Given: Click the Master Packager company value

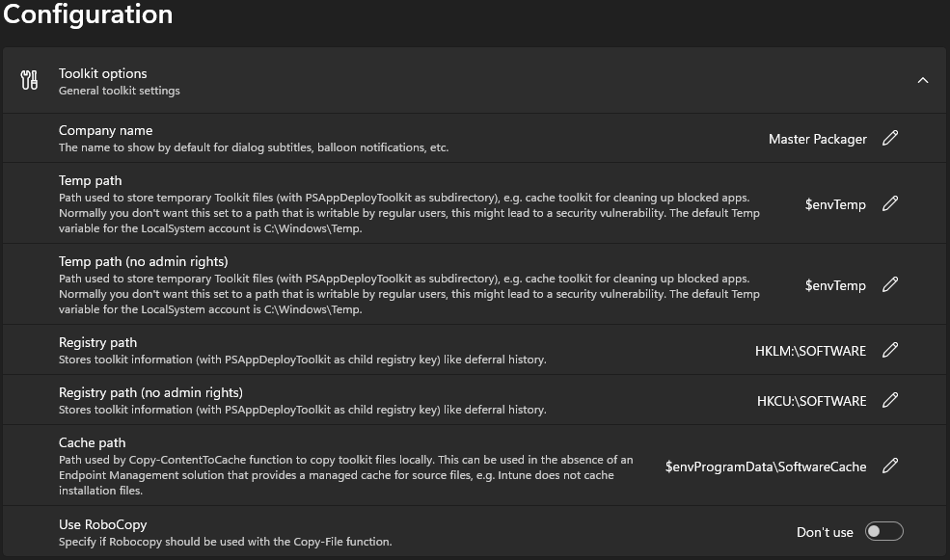Looking at the screenshot, I should (817, 138).
